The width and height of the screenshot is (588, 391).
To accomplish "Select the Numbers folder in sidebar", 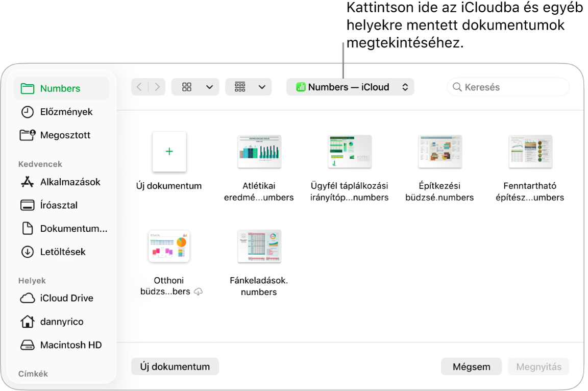I will coord(61,88).
